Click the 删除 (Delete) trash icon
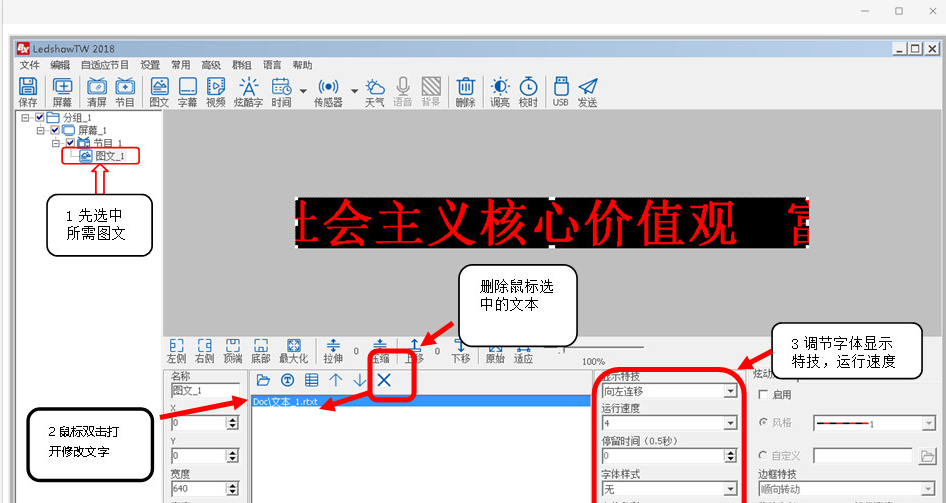This screenshot has width=946, height=503. point(465,91)
